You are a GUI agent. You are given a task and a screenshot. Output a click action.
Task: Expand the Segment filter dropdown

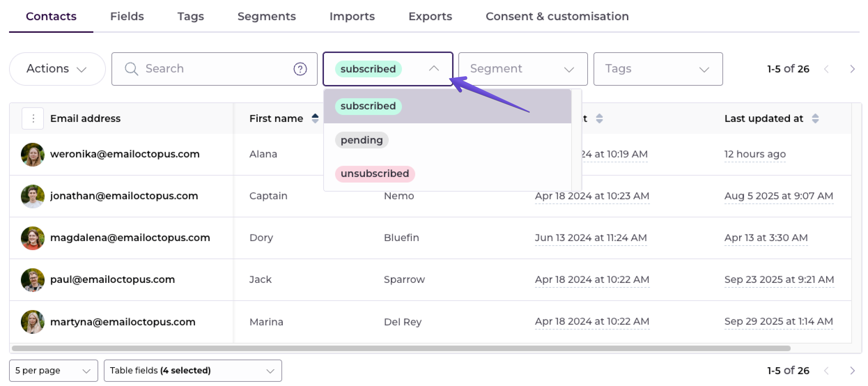523,69
